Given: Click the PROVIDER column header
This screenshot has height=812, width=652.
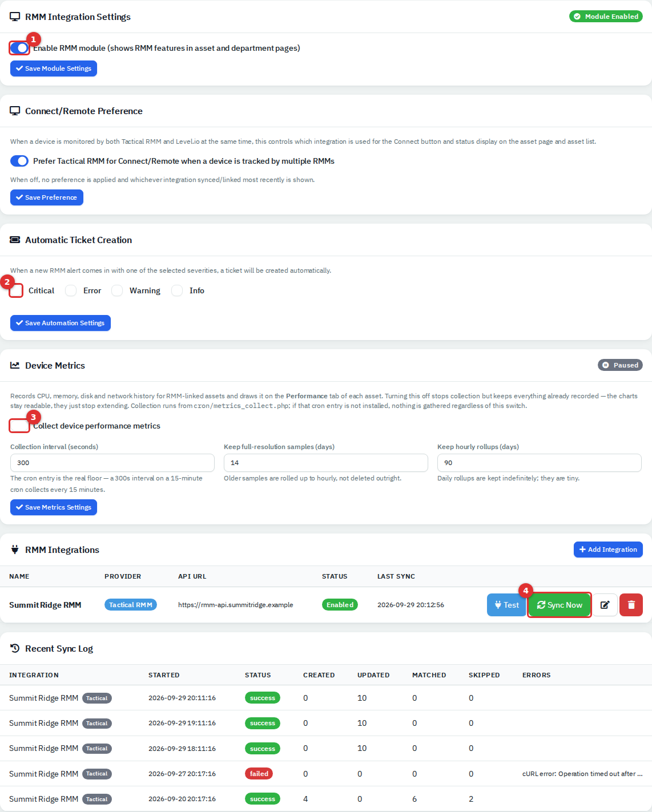Looking at the screenshot, I should tap(123, 576).
